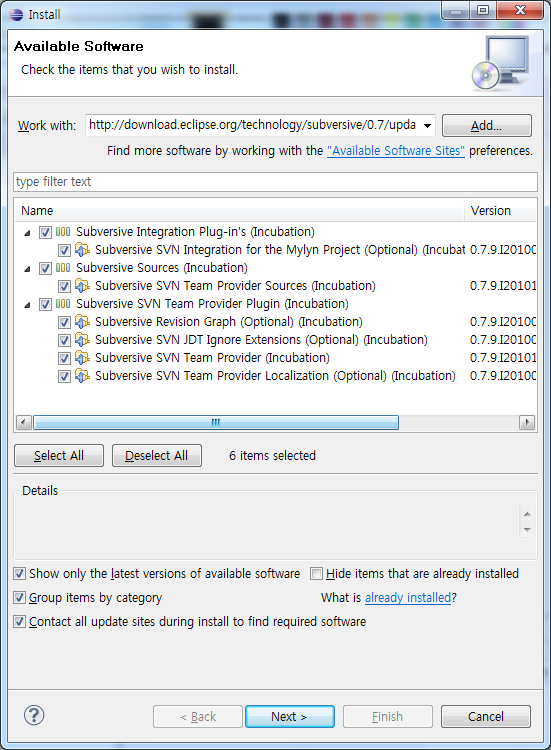Click Details scroll up arrow
Viewport: 551px width, 750px height.
tap(527, 514)
